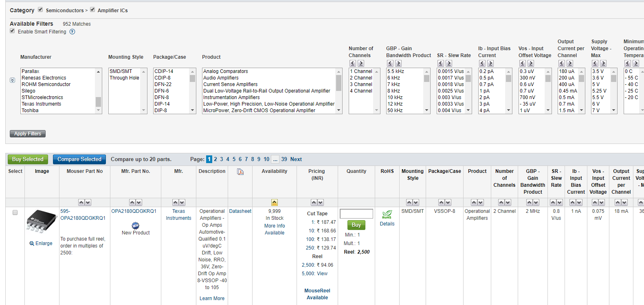The image size is (644, 305).
Task: Click the OPA2180 chip thumbnail image
Action: pos(42,221)
